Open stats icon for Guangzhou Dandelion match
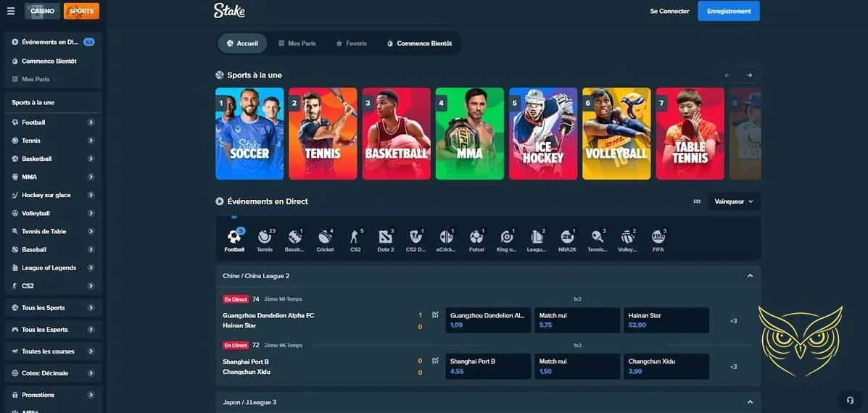This screenshot has height=413, width=868. point(435,315)
